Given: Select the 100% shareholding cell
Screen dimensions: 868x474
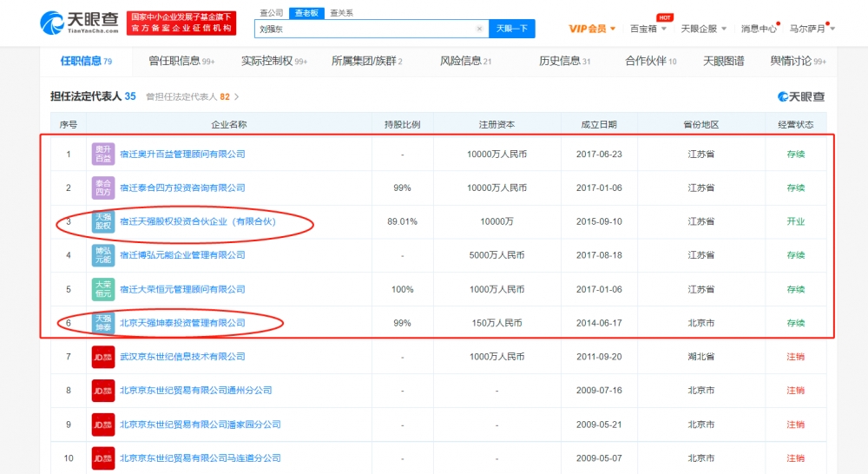Looking at the screenshot, I should click(403, 289).
